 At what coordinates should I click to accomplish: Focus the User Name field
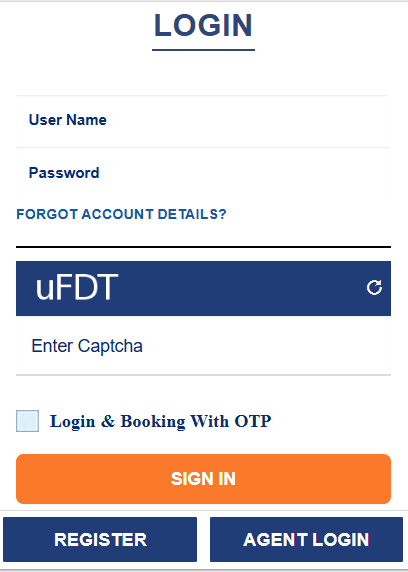tap(202, 121)
